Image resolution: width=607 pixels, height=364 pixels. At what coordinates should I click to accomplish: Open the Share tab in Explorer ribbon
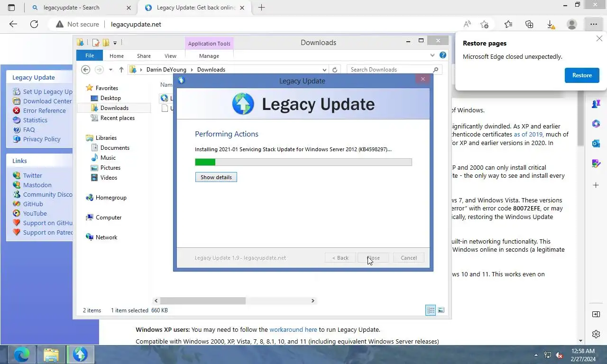(144, 56)
